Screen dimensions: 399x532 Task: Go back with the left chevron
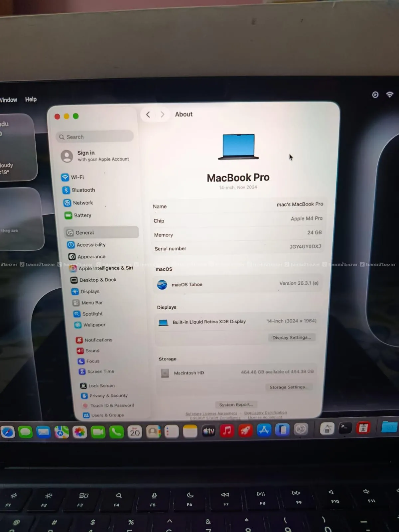click(148, 115)
